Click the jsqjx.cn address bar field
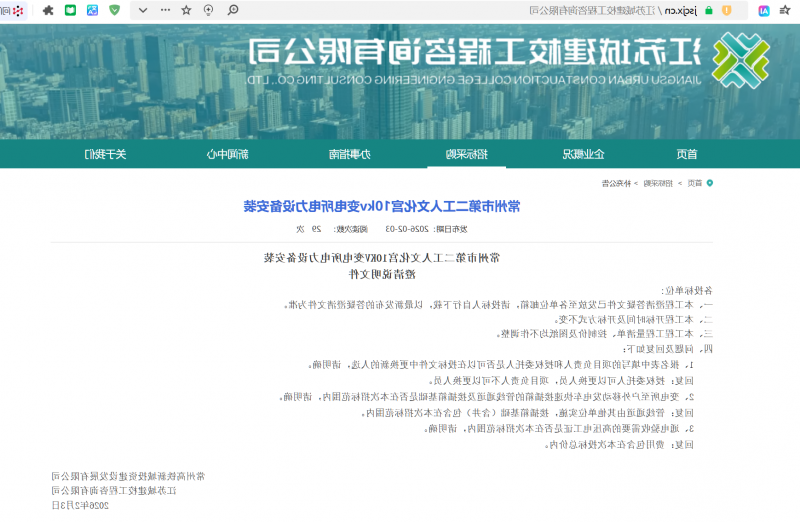The image size is (800, 522). [x=439, y=10]
